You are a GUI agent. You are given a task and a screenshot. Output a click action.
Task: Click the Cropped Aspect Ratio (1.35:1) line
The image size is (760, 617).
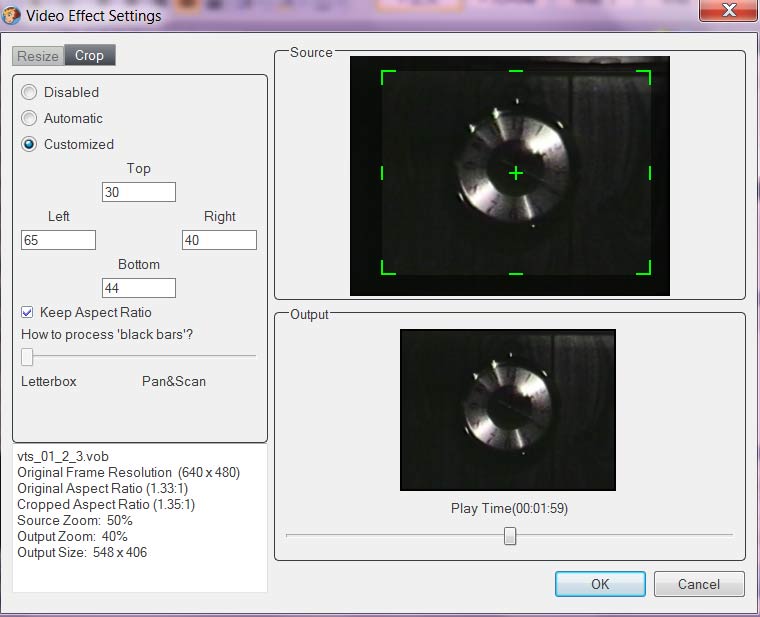point(106,505)
